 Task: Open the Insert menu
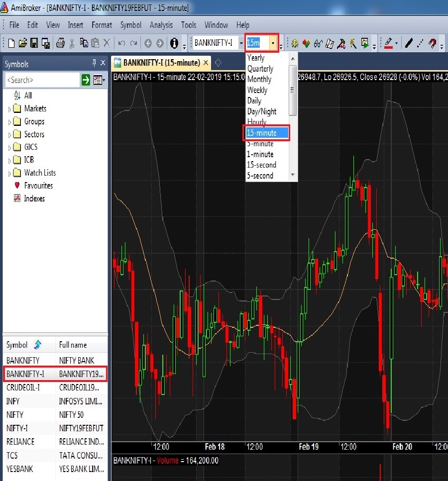75,25
